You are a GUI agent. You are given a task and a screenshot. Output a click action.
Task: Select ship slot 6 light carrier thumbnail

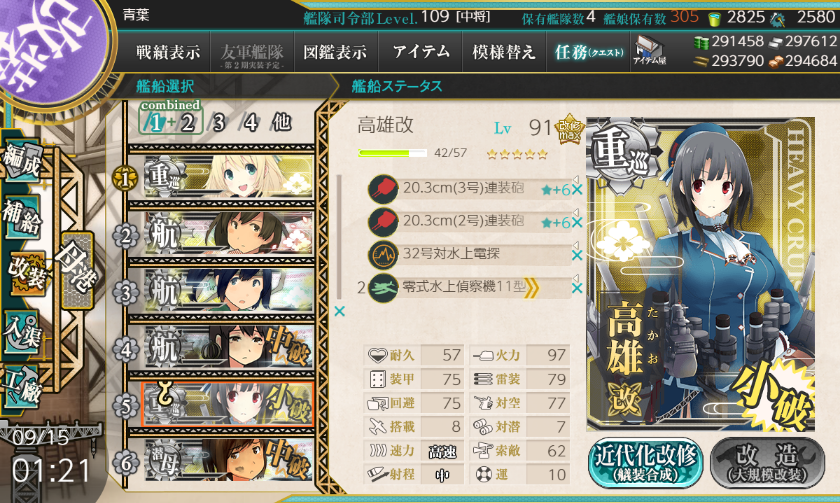pyautogui.click(x=229, y=460)
